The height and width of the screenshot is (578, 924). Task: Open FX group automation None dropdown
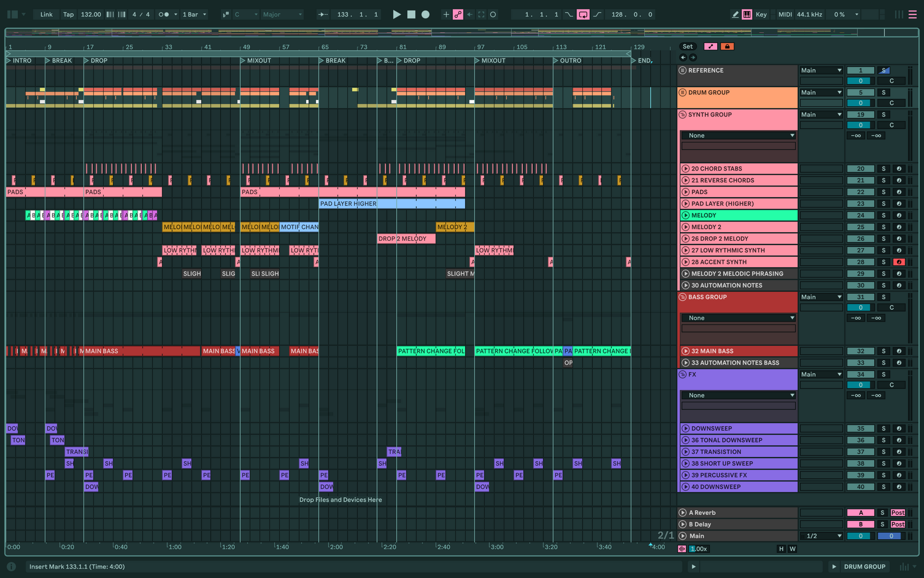[x=739, y=396]
